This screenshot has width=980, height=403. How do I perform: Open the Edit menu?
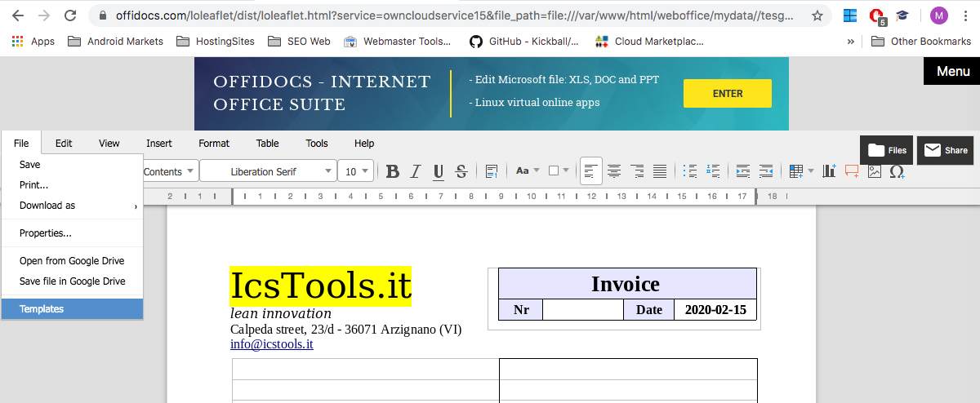point(64,143)
